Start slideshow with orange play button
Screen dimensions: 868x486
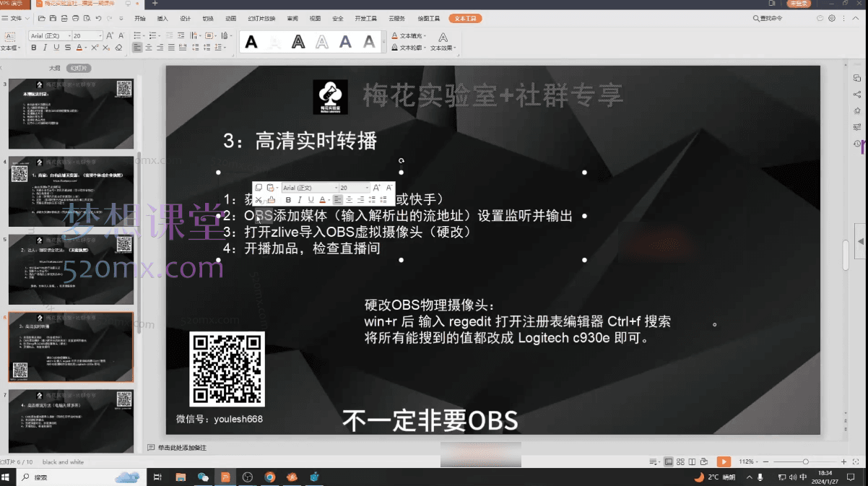[724, 461]
